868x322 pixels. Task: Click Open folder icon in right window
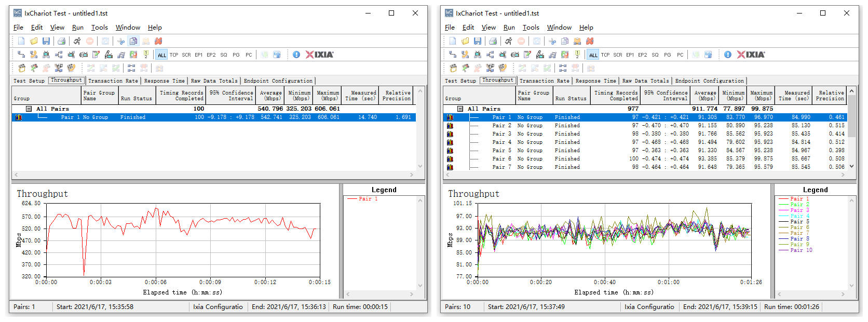[465, 41]
